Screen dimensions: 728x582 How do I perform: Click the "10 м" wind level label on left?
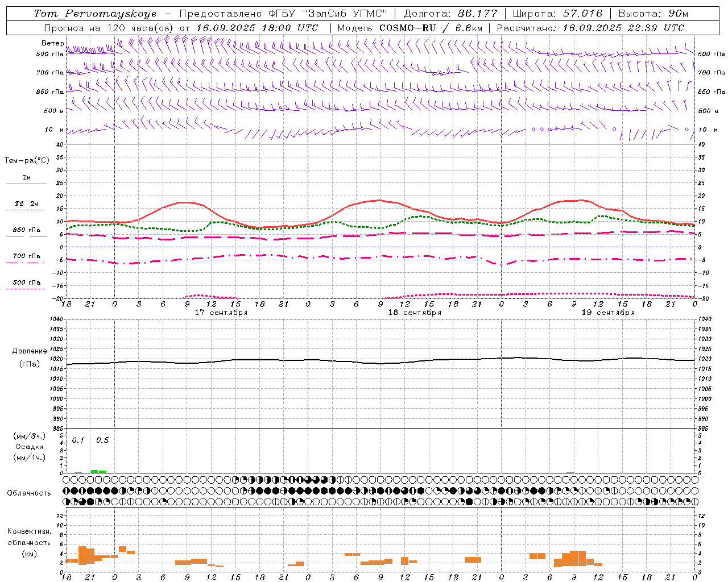54,130
